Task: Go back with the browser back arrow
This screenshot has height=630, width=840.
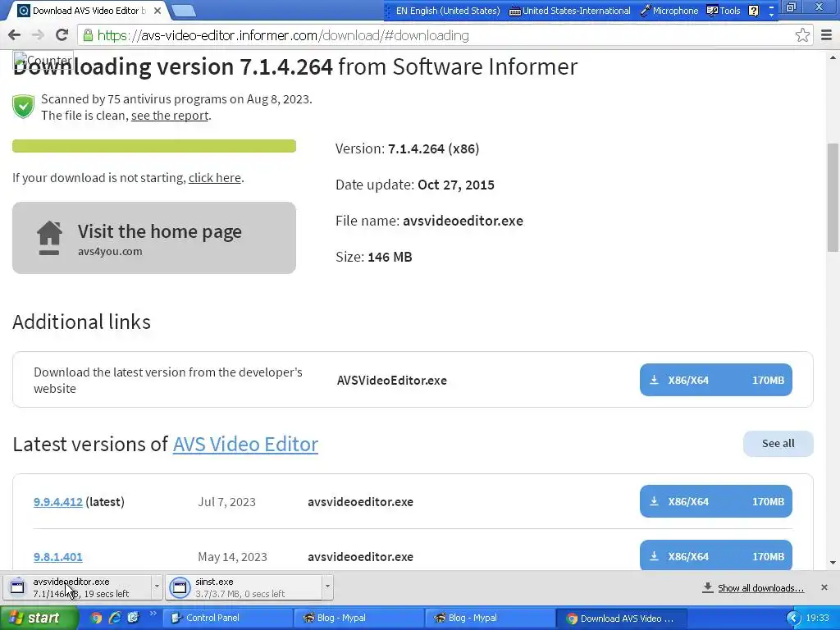Action: [x=15, y=35]
